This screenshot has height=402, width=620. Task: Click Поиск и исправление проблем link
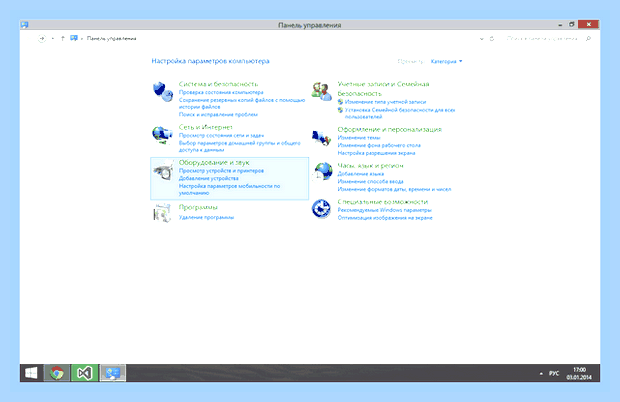tap(218, 114)
